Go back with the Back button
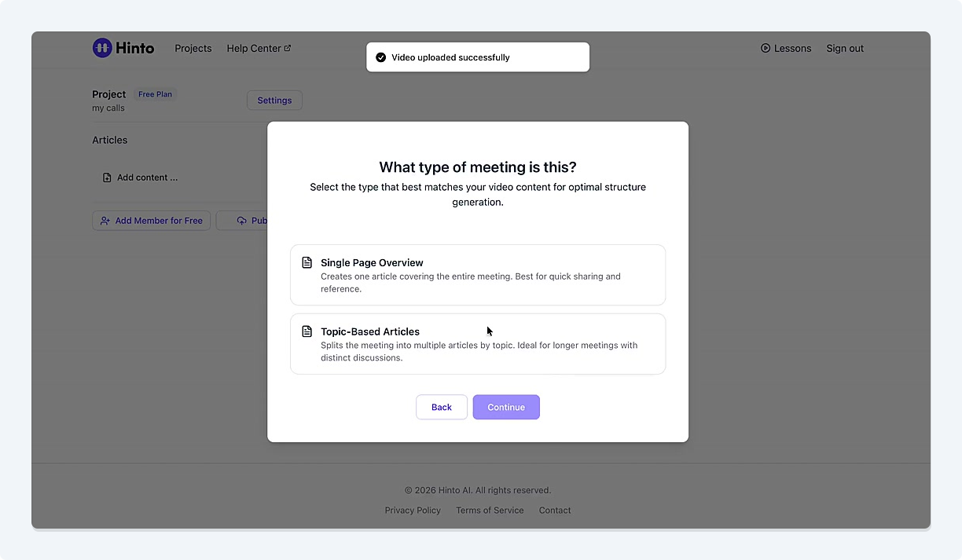This screenshot has width=962, height=560. click(x=442, y=407)
